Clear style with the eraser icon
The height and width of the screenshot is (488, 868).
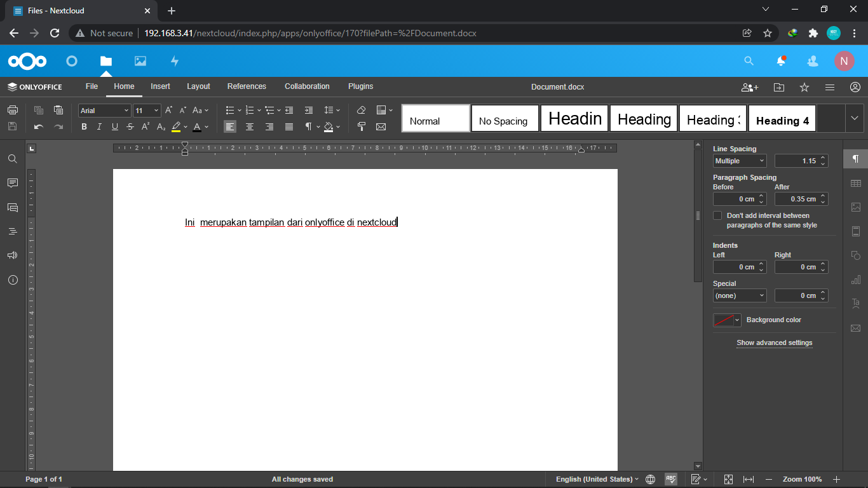click(362, 110)
